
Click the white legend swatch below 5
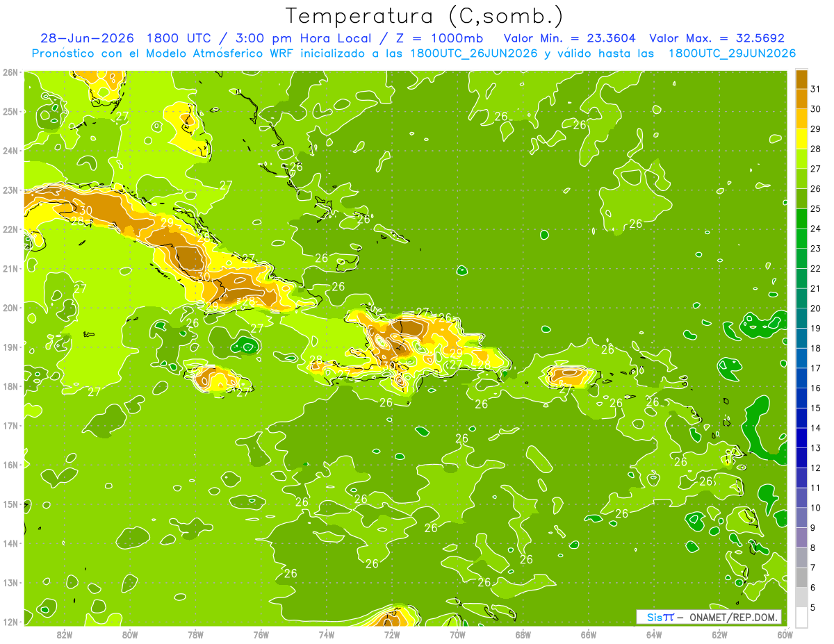tap(801, 617)
